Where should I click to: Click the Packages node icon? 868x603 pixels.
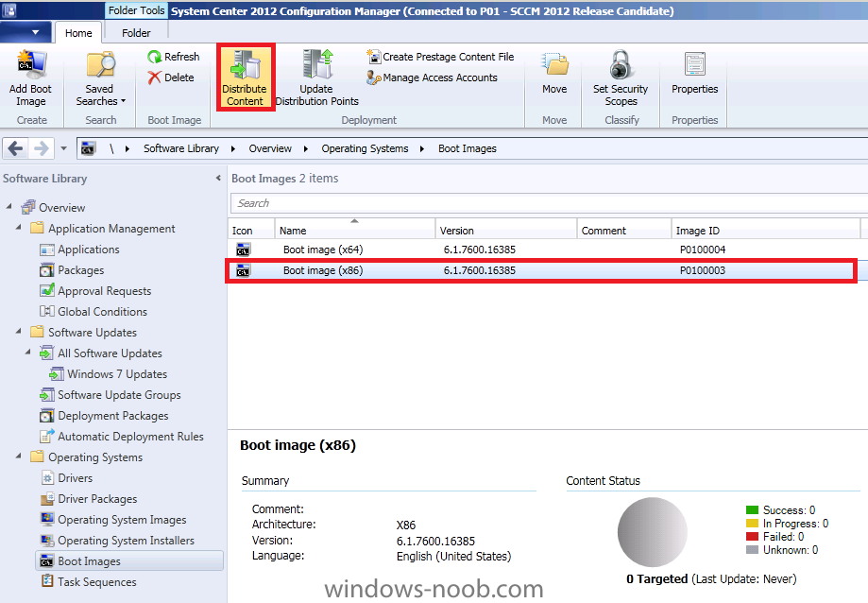(47, 270)
